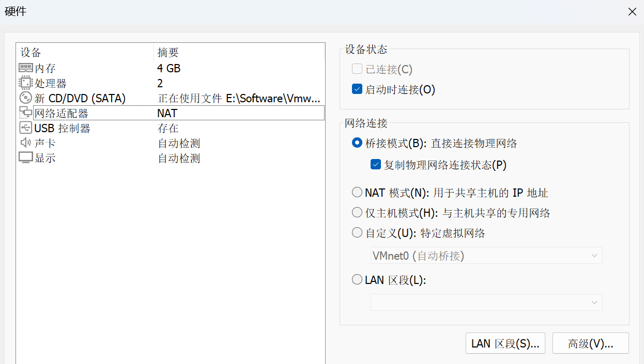Click the processor (处理器) chip icon

pyautogui.click(x=25, y=83)
